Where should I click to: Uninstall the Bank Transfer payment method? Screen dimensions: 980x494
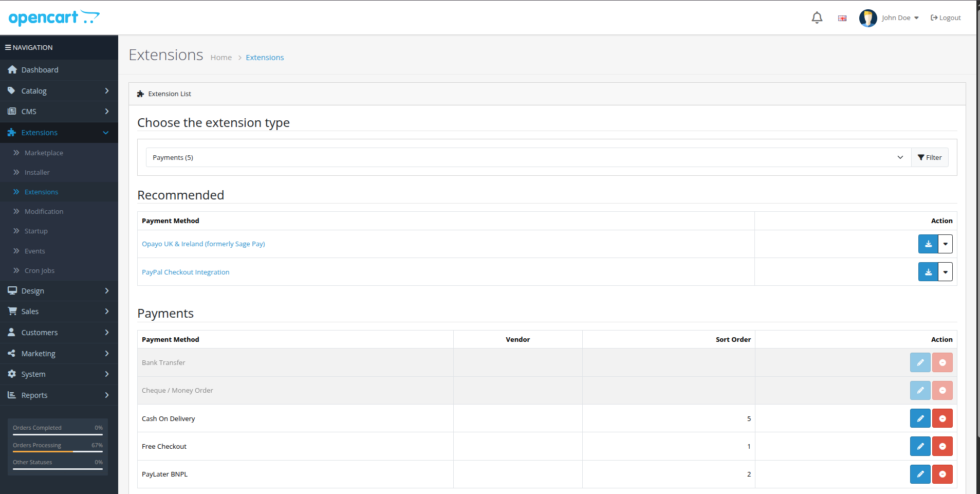click(942, 362)
